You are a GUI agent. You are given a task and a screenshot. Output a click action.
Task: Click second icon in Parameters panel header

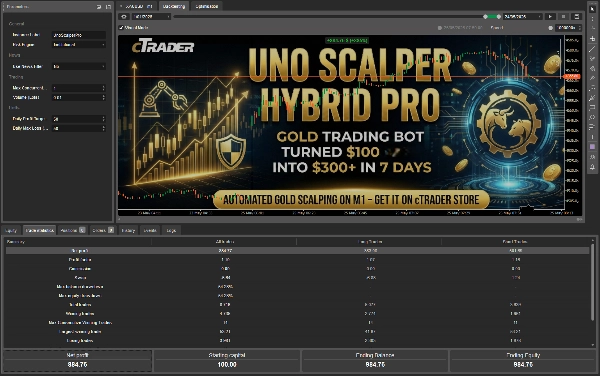click(x=108, y=7)
